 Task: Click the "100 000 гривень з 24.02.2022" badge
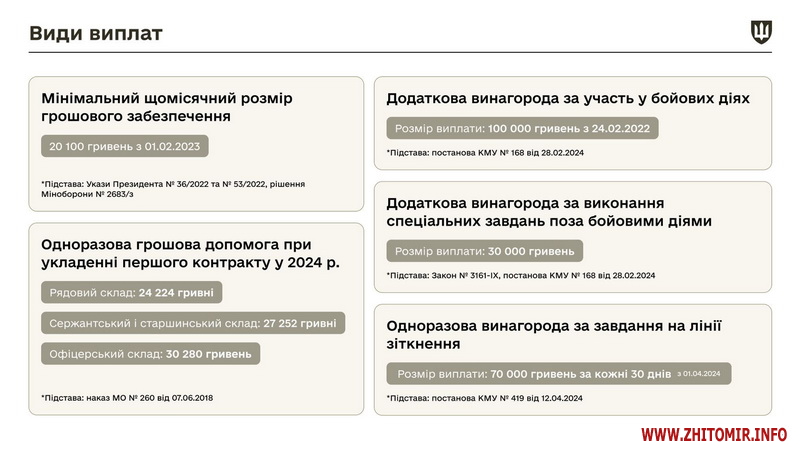pyautogui.click(x=522, y=129)
